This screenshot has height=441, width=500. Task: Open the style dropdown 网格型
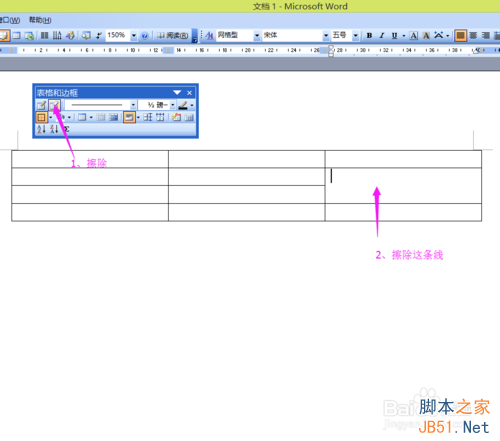[257, 35]
